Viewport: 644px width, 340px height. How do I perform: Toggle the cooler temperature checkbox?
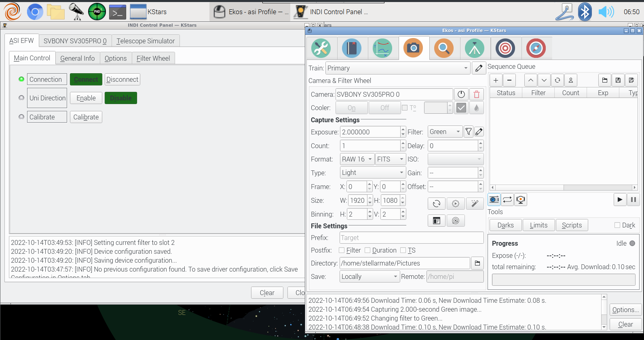click(x=405, y=108)
